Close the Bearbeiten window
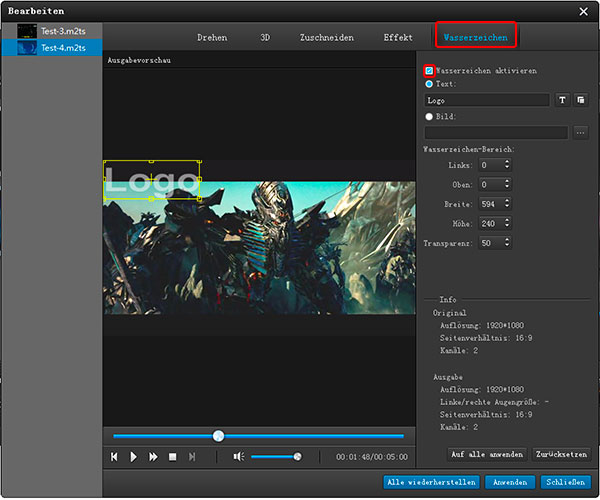600x500 pixels. point(584,11)
